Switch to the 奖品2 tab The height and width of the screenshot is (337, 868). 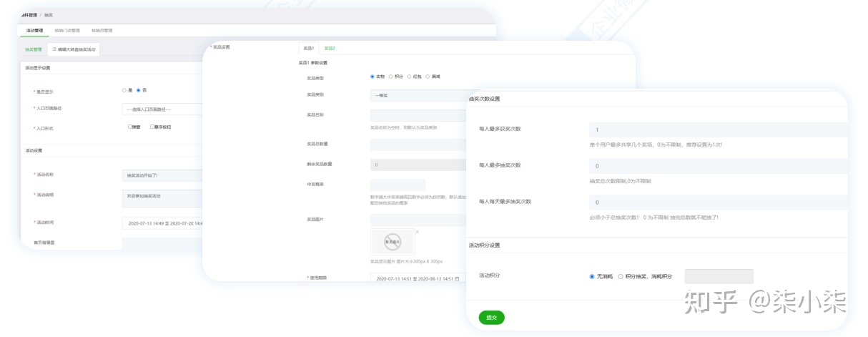(330, 49)
